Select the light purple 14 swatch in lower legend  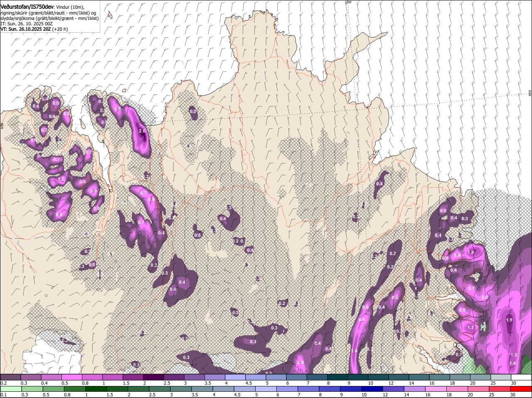414,389
